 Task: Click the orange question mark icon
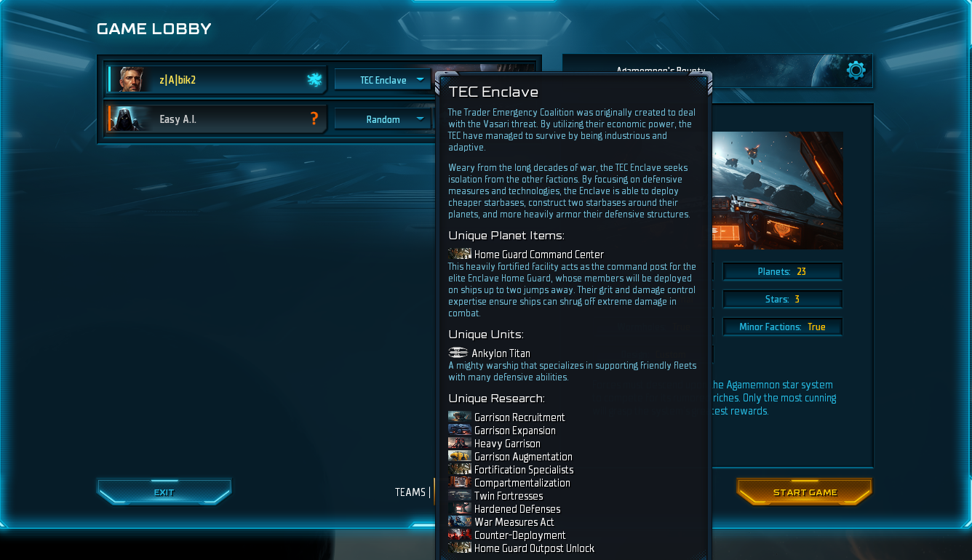click(x=314, y=119)
